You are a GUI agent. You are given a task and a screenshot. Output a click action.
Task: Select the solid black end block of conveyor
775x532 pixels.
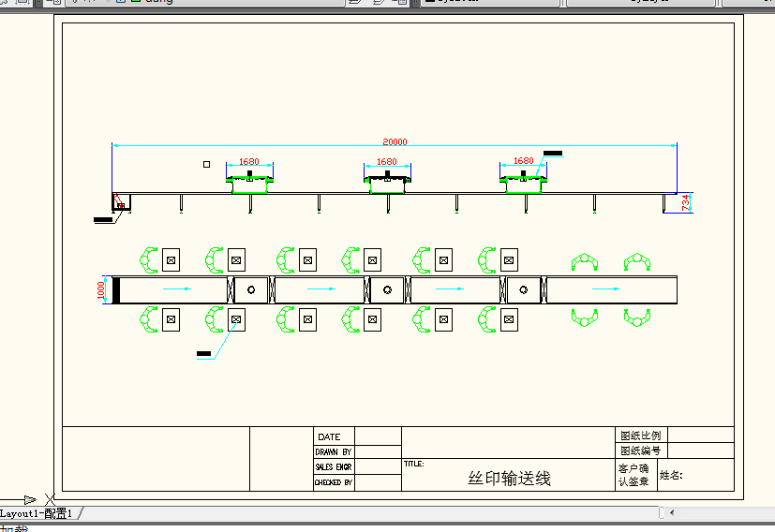[116, 290]
